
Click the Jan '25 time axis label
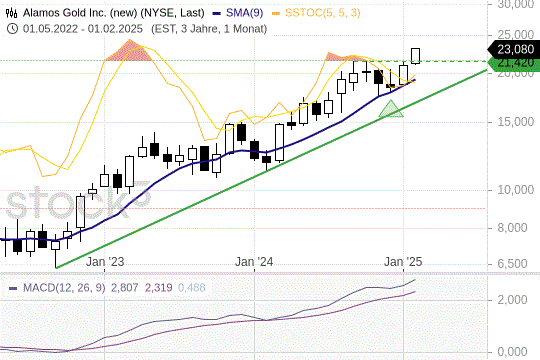coord(403,262)
